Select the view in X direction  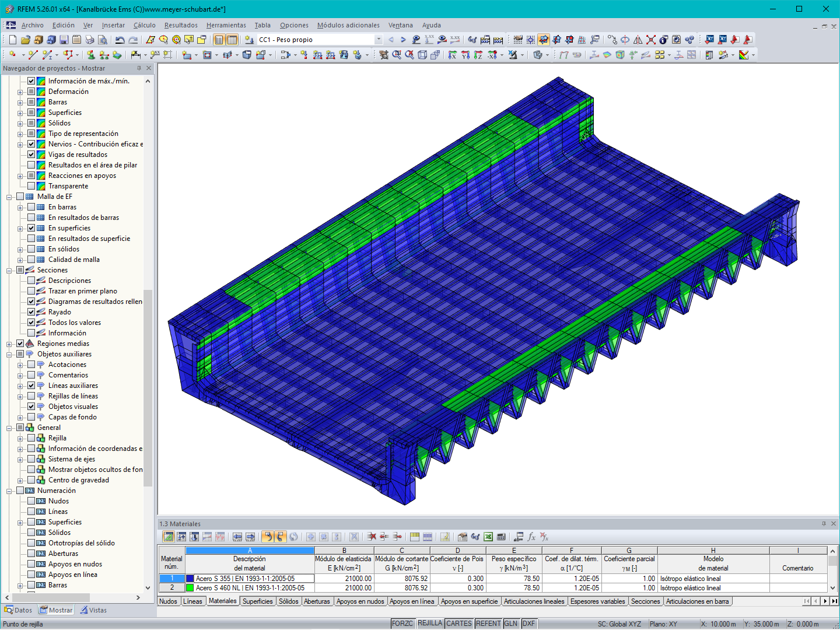453,54
